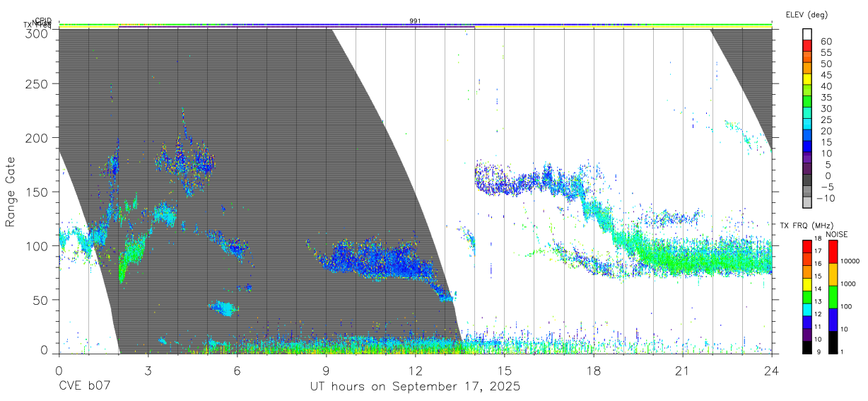Image resolution: width=868 pixels, height=401 pixels.
Task: Click the red TX FRQ swatch between 18 and 17
Action: [807, 246]
